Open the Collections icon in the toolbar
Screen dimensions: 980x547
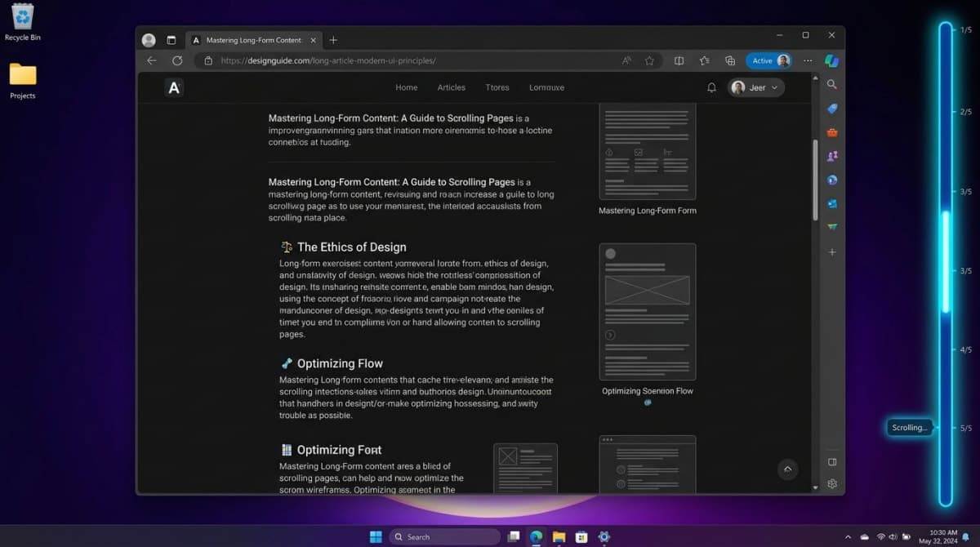click(703, 60)
